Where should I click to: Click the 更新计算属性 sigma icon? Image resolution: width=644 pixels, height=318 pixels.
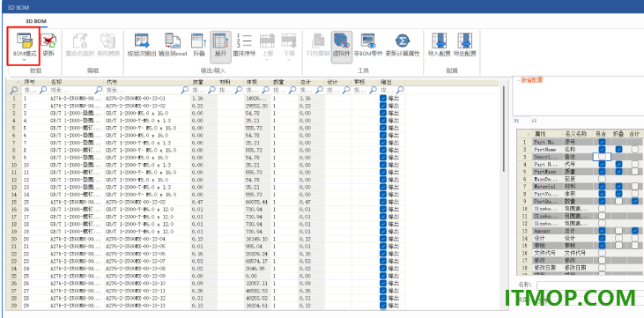pos(403,41)
